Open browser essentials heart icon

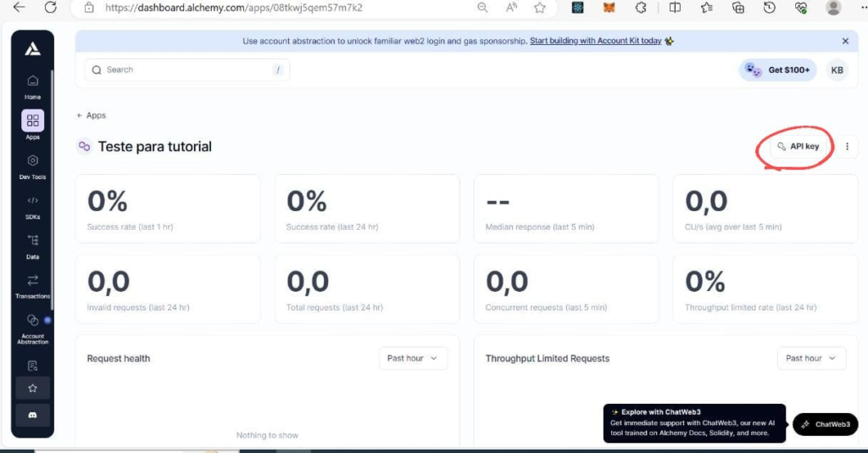(x=800, y=7)
